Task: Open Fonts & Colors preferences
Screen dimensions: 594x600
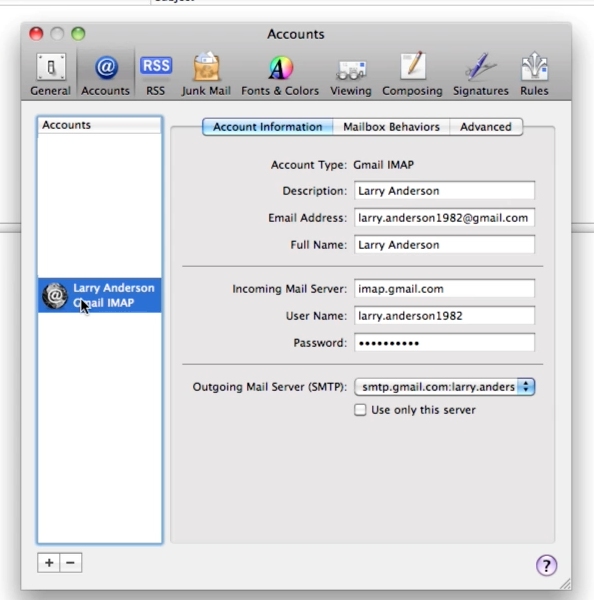Action: [280, 75]
